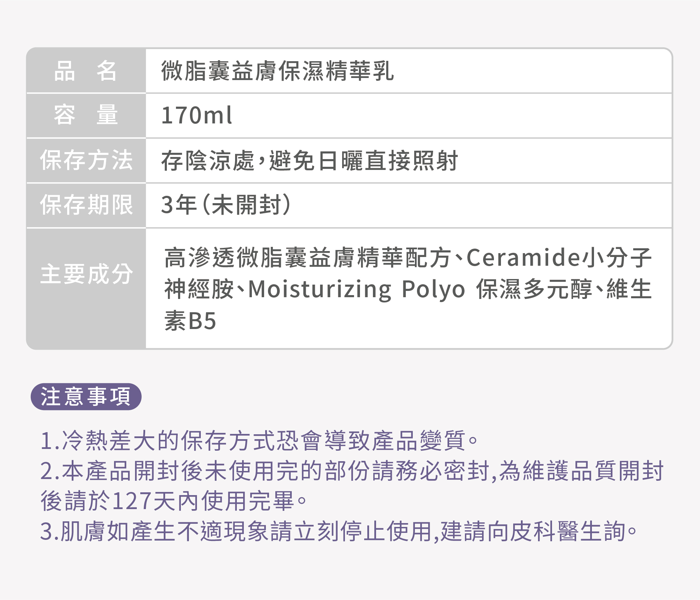Select the 170ml capacity value
This screenshot has width=700, height=600.
click(x=196, y=115)
